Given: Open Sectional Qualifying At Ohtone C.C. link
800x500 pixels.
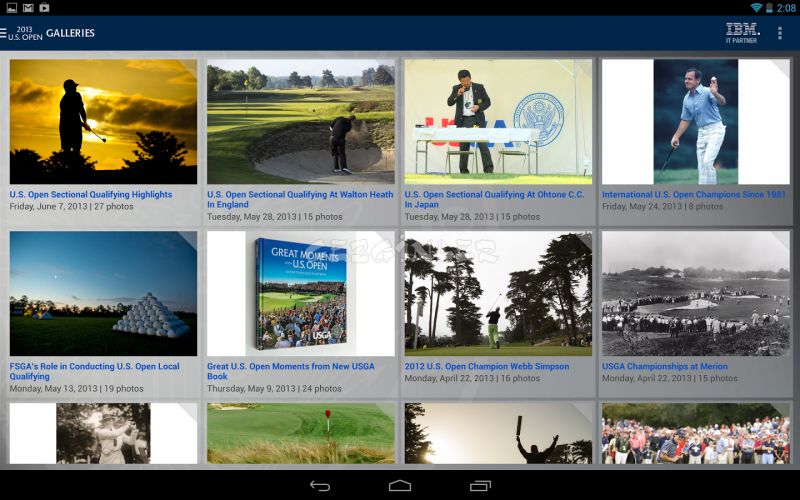Looking at the screenshot, I should (x=494, y=199).
